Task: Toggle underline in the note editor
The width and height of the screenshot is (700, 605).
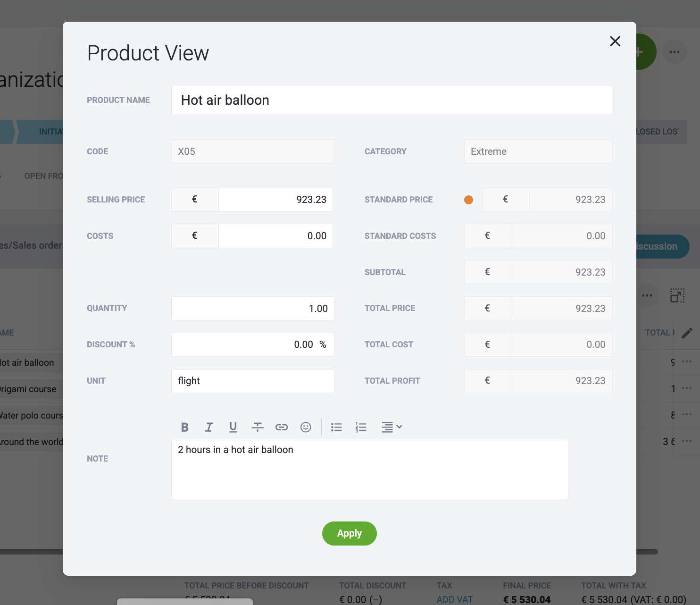Action: (233, 427)
